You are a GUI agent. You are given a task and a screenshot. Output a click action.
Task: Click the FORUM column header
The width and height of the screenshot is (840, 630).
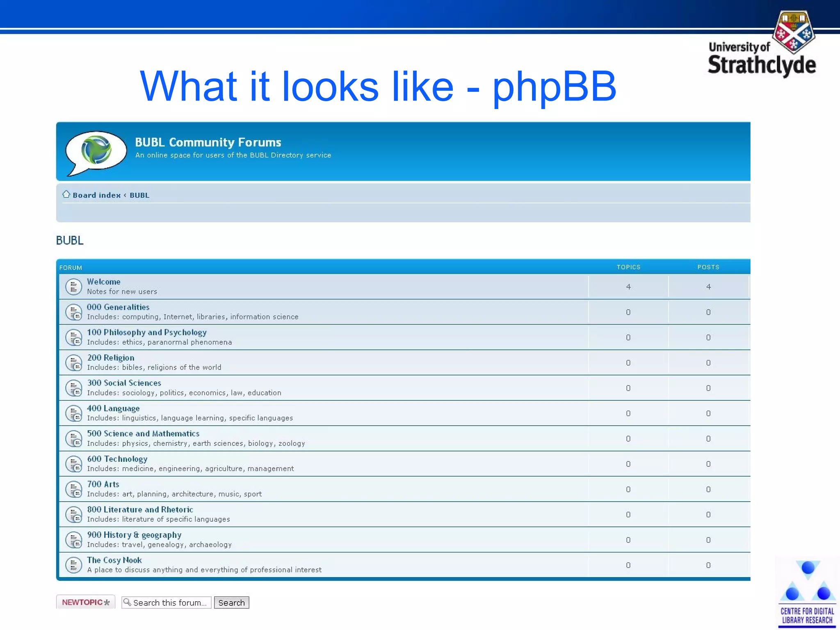[x=71, y=268]
